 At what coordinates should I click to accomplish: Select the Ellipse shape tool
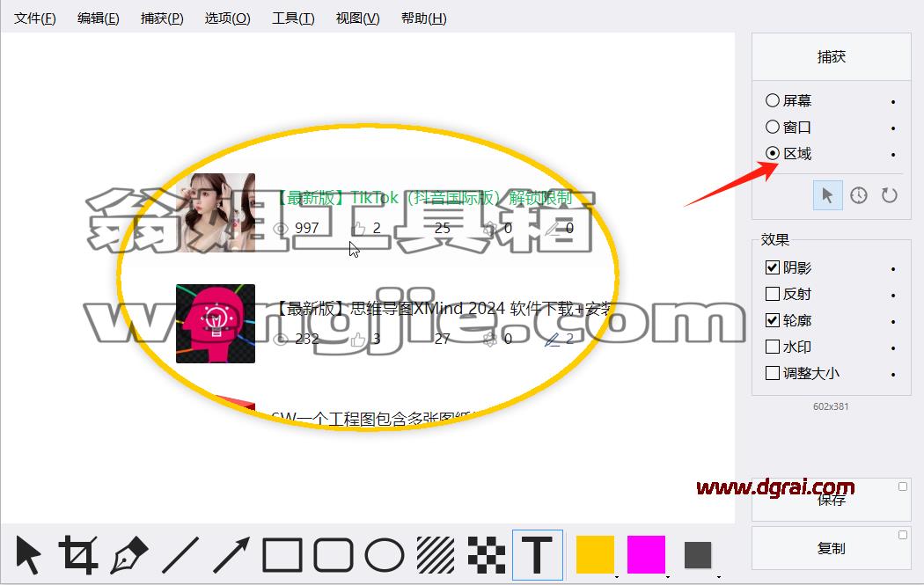click(x=385, y=554)
